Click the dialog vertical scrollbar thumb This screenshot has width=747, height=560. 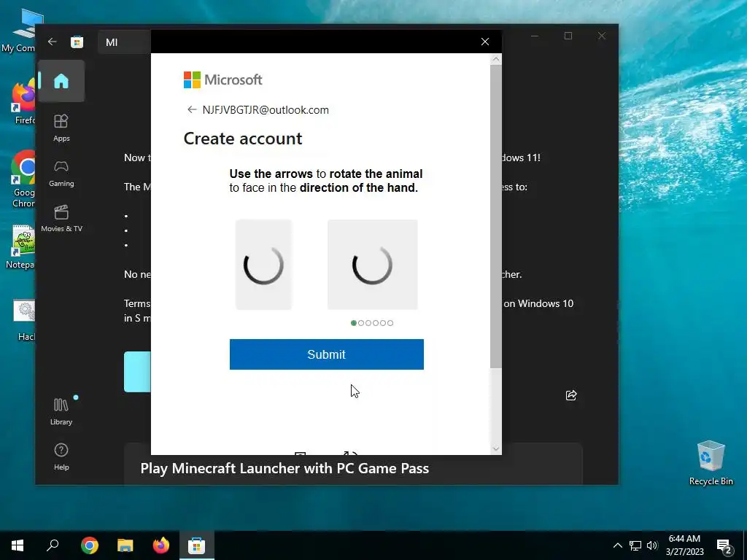point(495,216)
